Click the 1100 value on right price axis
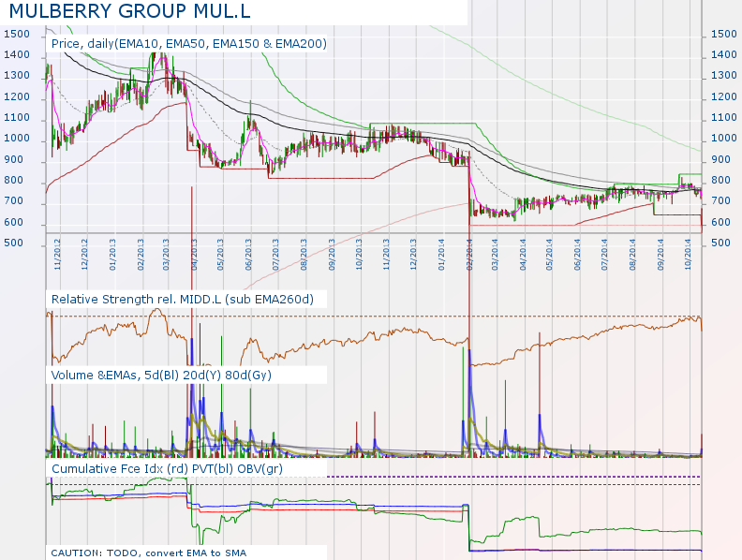742x560 pixels. click(724, 118)
